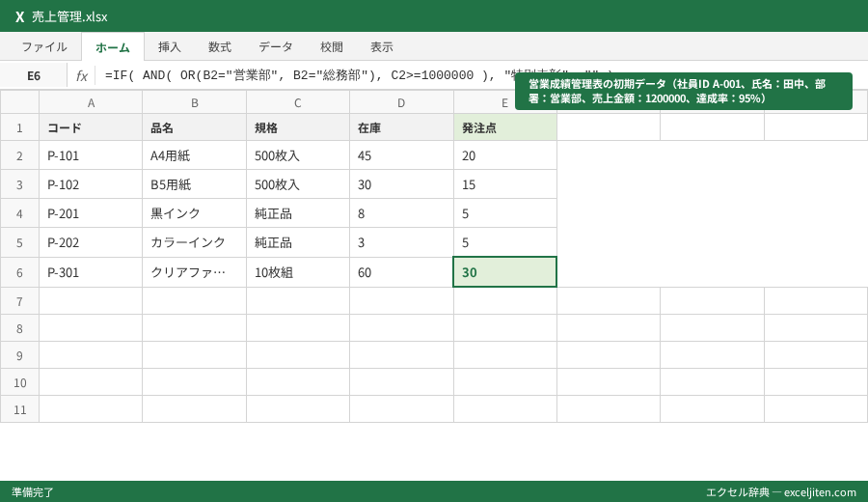Viewport: 868px width, 502px height.
Task: Select the truncated クリアファ… cell
Action: click(194, 272)
